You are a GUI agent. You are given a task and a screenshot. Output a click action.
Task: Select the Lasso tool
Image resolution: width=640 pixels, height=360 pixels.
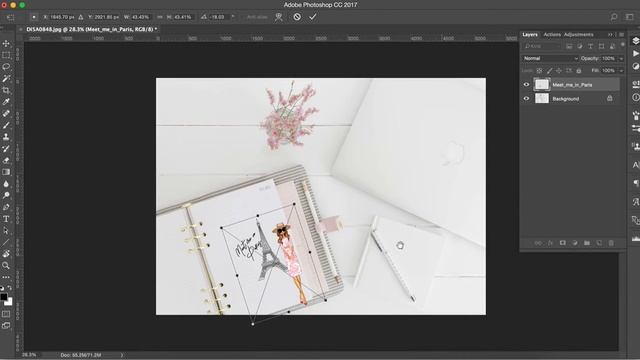coord(6,67)
